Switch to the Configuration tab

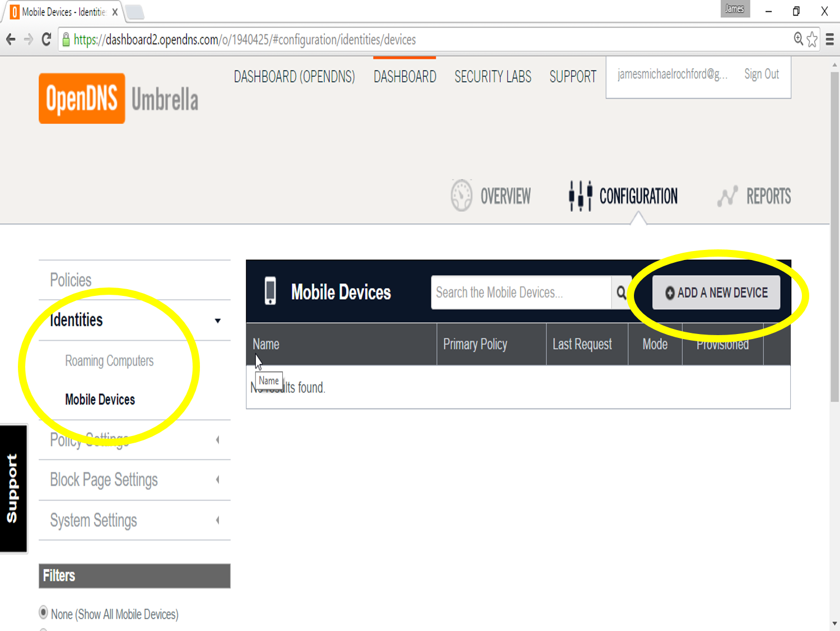[623, 196]
